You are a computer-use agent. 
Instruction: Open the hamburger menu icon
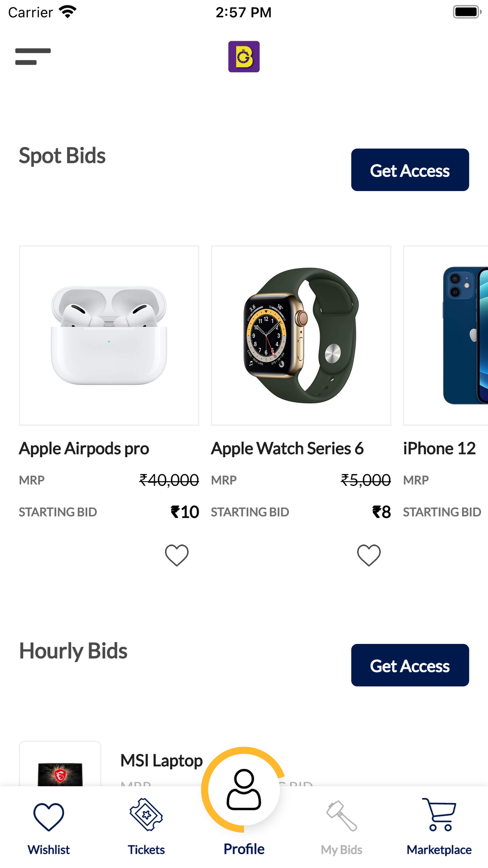click(x=33, y=56)
